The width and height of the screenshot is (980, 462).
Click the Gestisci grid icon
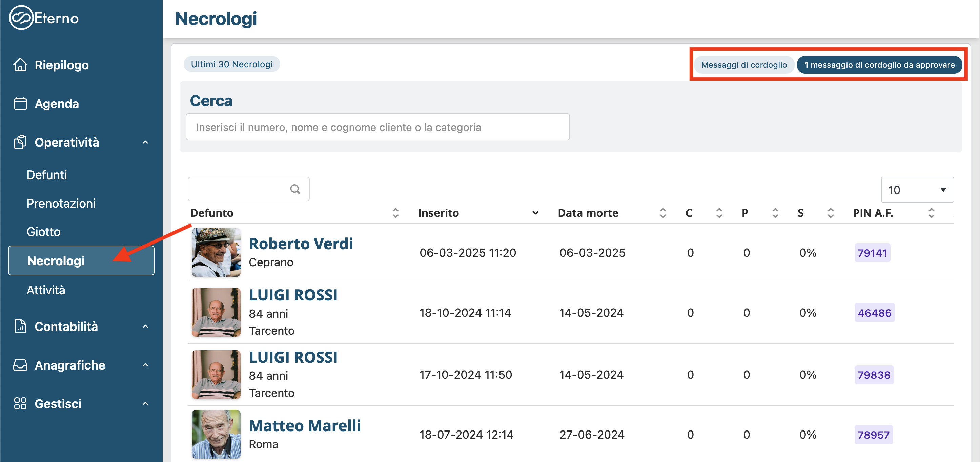(x=20, y=403)
